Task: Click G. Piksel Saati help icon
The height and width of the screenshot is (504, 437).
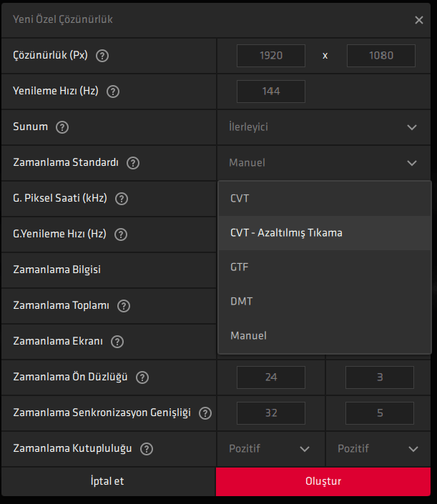Action: [122, 199]
